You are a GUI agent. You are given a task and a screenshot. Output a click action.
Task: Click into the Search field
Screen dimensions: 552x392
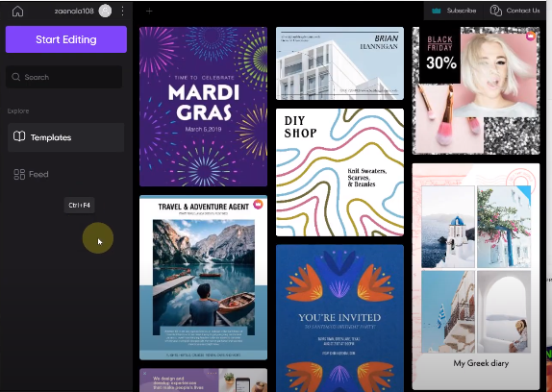point(64,77)
